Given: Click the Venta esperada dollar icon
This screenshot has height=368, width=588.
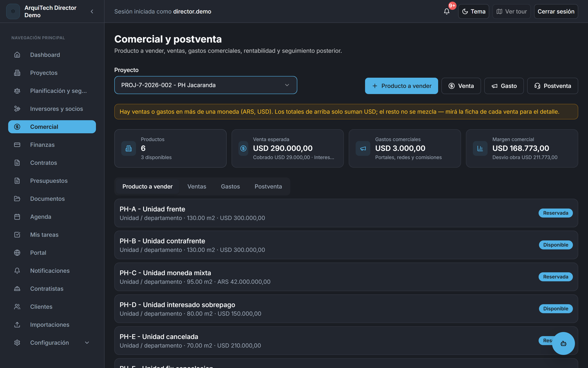Looking at the screenshot, I should [x=243, y=148].
